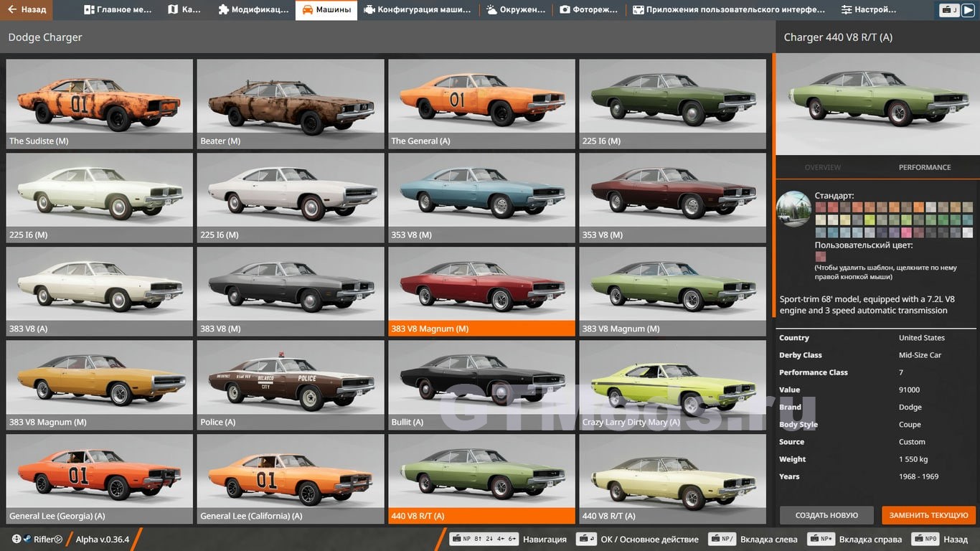This screenshot has height=551, width=980.
Task: Select the Машины tab with car icon
Action: click(x=326, y=10)
